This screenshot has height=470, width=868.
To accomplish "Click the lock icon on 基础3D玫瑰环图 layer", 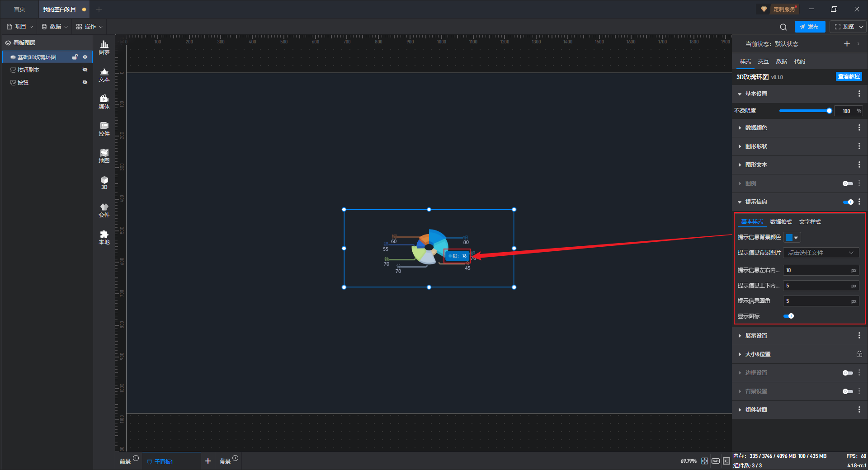I will click(x=75, y=57).
